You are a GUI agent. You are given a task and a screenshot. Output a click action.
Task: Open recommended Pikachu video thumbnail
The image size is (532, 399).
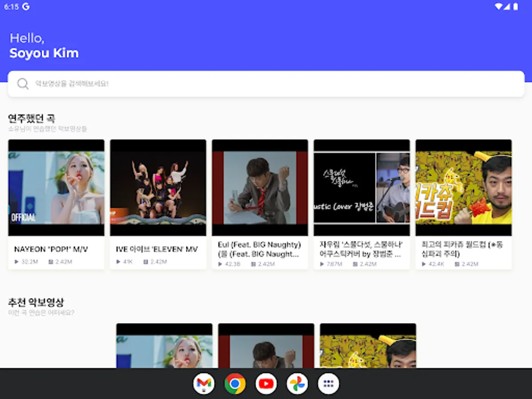click(x=368, y=346)
